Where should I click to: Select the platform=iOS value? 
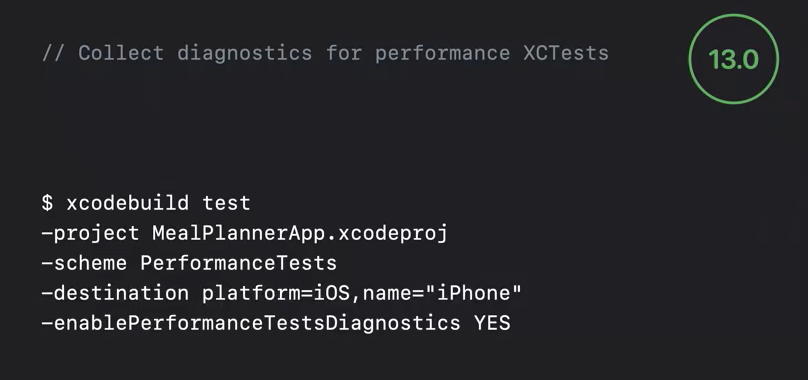(x=277, y=293)
